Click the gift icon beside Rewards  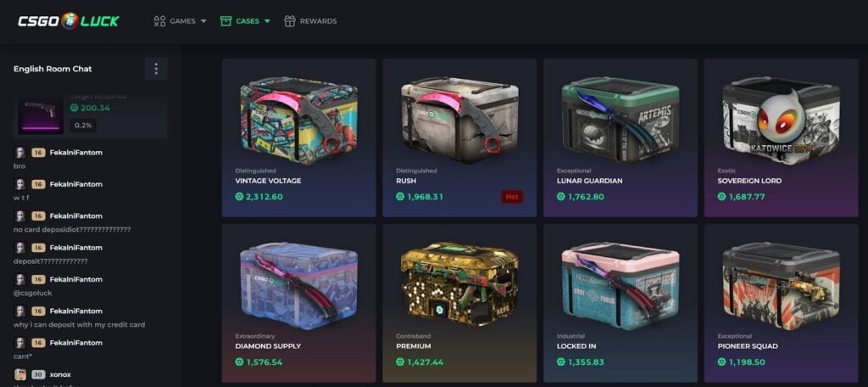point(290,21)
